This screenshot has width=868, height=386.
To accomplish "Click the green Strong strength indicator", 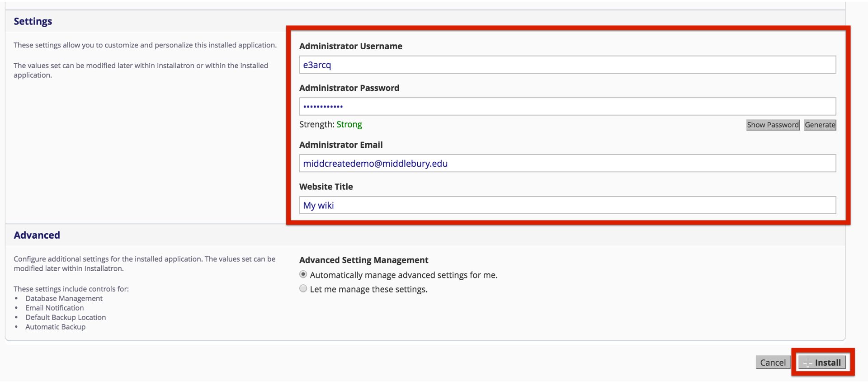I will (349, 124).
